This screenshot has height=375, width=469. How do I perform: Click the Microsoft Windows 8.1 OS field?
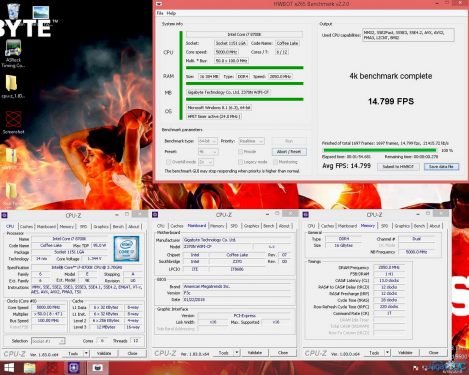click(219, 108)
